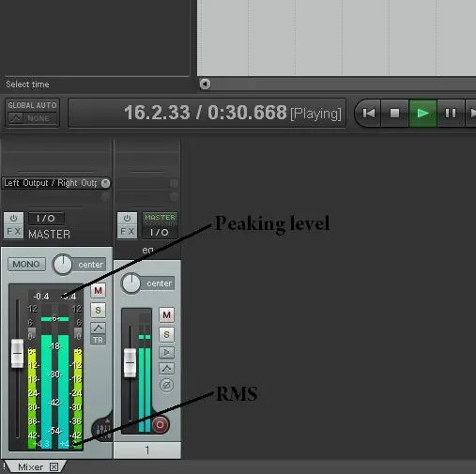476x474 pixels.
Task: Mute the master track
Action: (98, 291)
